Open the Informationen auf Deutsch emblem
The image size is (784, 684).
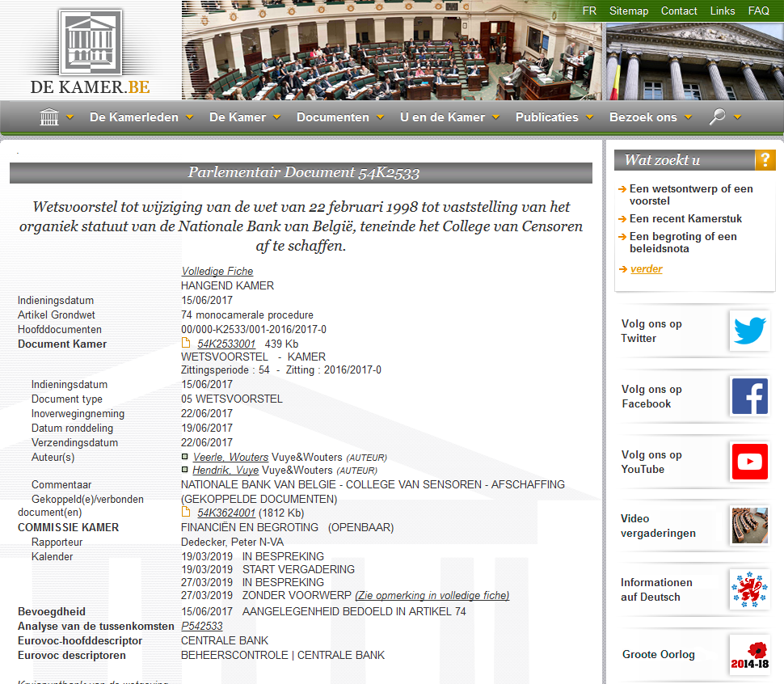point(748,589)
